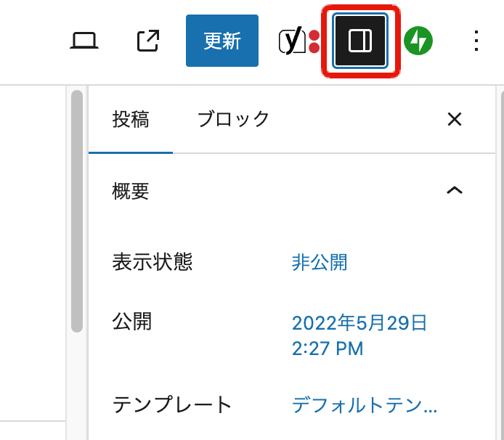Close the settings sidebar with X
Image resolution: width=504 pixels, height=440 pixels.
click(x=455, y=119)
